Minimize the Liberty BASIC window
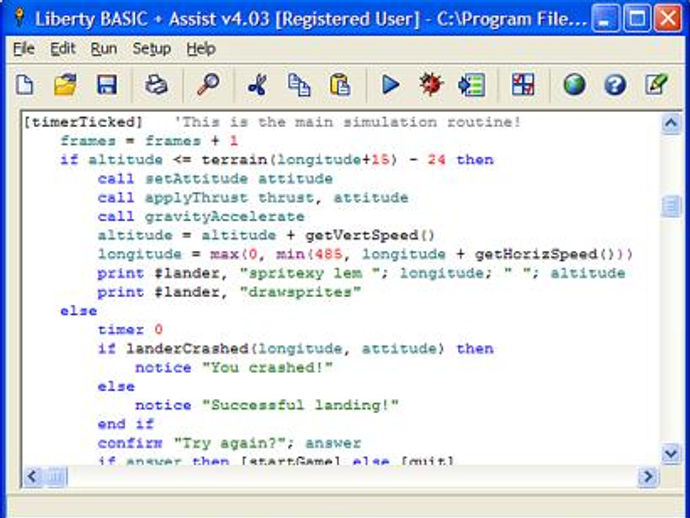Viewport: 690px width, 518px height. [x=605, y=18]
